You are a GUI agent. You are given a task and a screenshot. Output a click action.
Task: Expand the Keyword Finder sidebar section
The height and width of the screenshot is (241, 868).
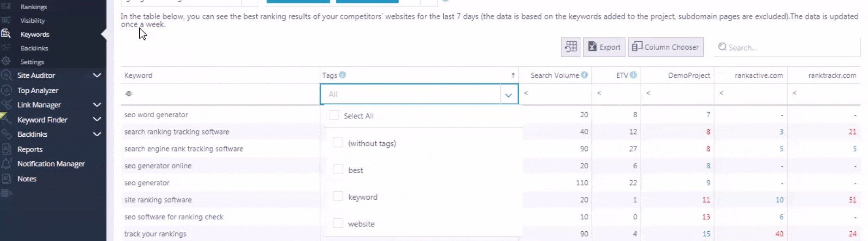coord(97,120)
